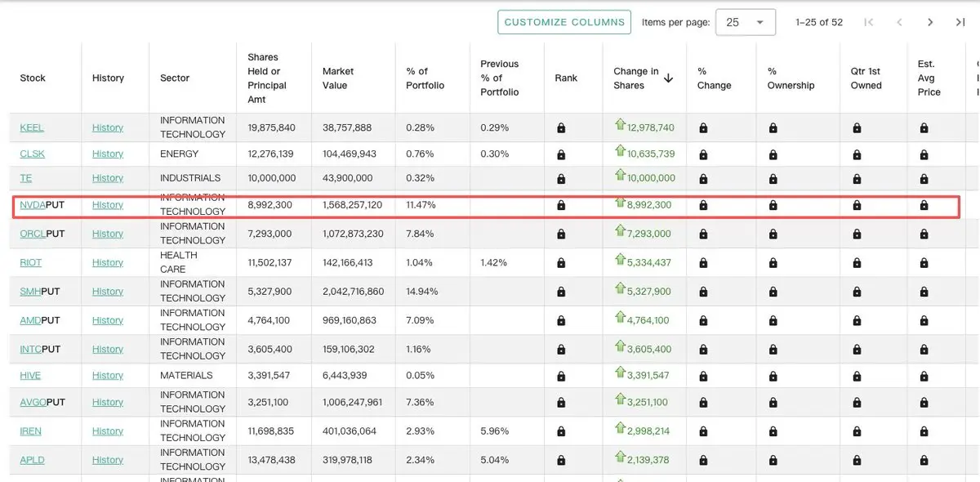This screenshot has width=980, height=482.
Task: Select the '1–25 of 52' pagination text
Action: (819, 22)
